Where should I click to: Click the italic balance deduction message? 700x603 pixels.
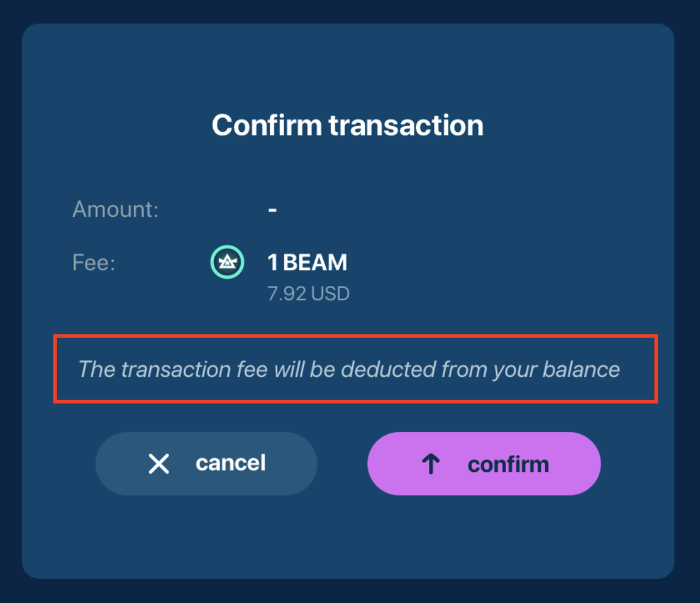click(x=348, y=369)
